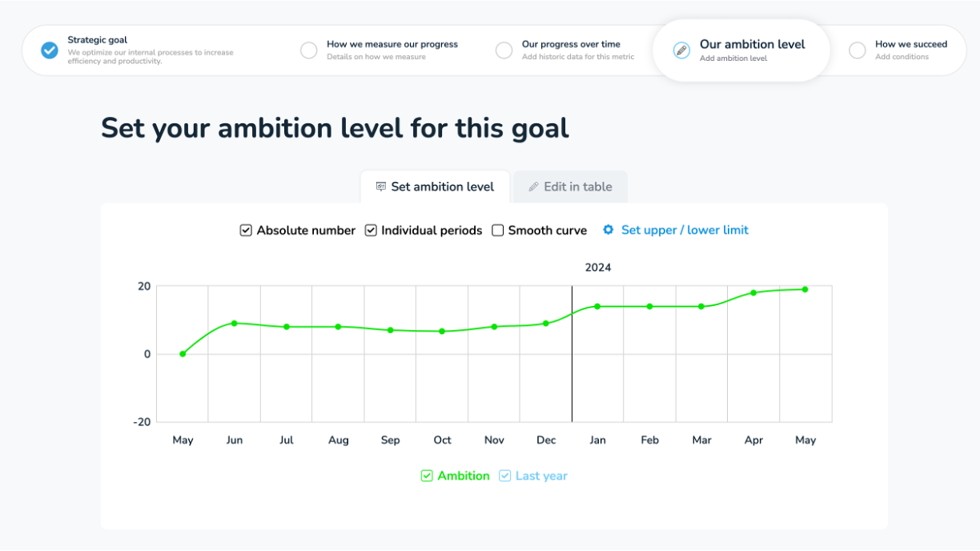
Task: Toggle the Last year legend checkbox
Action: tap(504, 475)
